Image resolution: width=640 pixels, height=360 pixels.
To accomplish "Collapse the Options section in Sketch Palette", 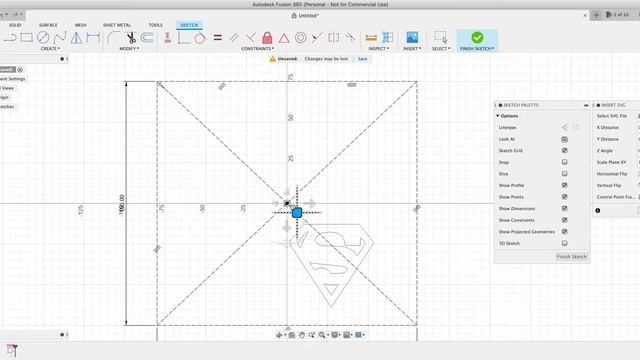I will 498,116.
